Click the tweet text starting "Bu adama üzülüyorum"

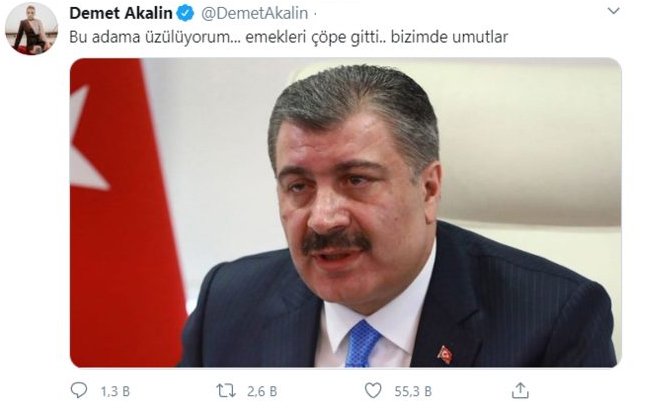[289, 37]
